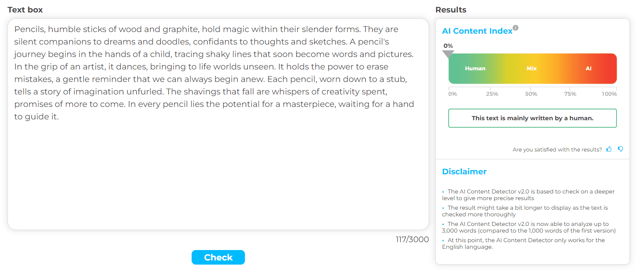Open the info icon beside AI Content Index
The height and width of the screenshot is (275, 644).
point(516,28)
